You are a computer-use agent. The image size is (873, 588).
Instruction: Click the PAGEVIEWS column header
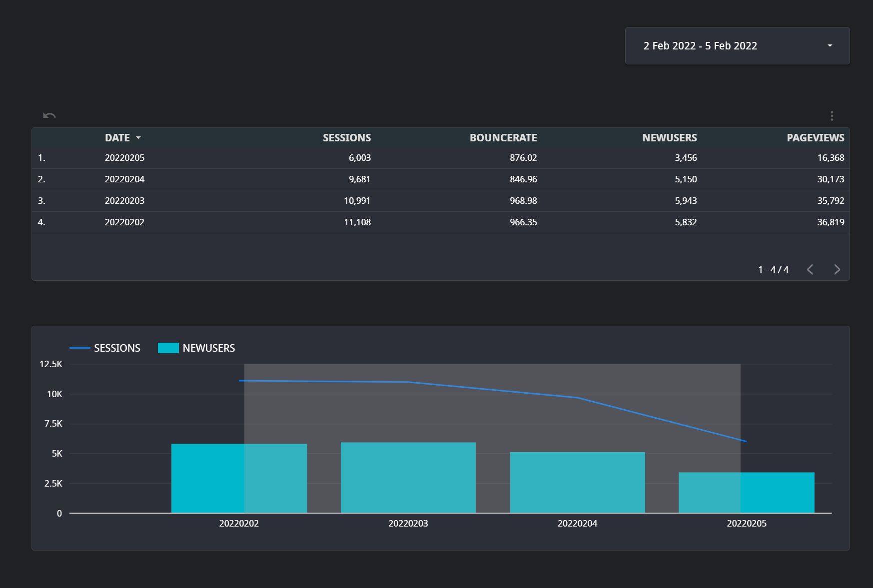tap(815, 138)
